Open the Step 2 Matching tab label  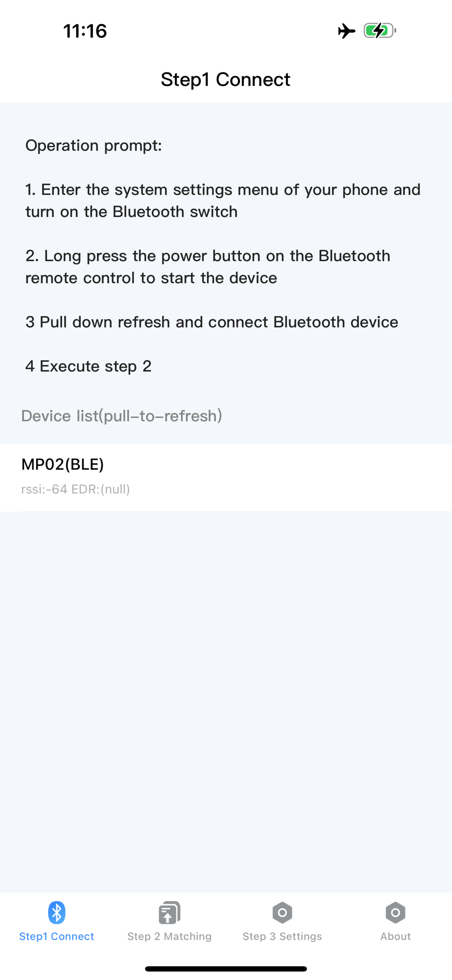[169, 936]
